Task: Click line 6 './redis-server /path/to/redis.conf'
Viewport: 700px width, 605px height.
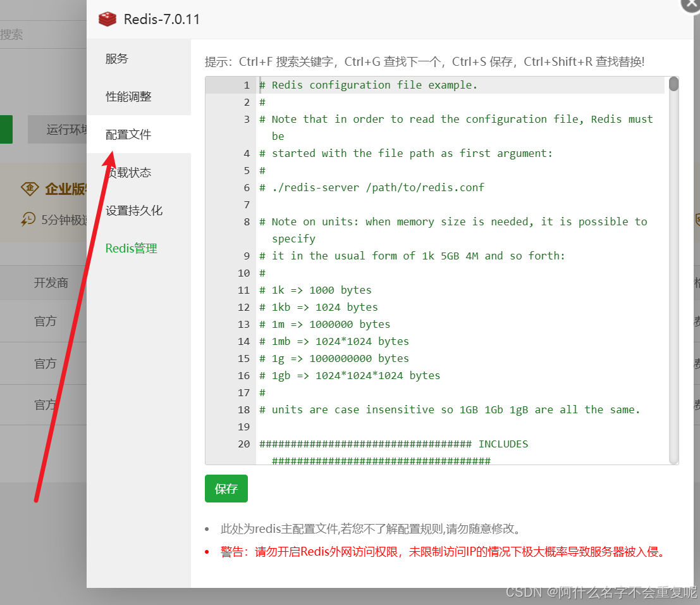Action: [371, 188]
